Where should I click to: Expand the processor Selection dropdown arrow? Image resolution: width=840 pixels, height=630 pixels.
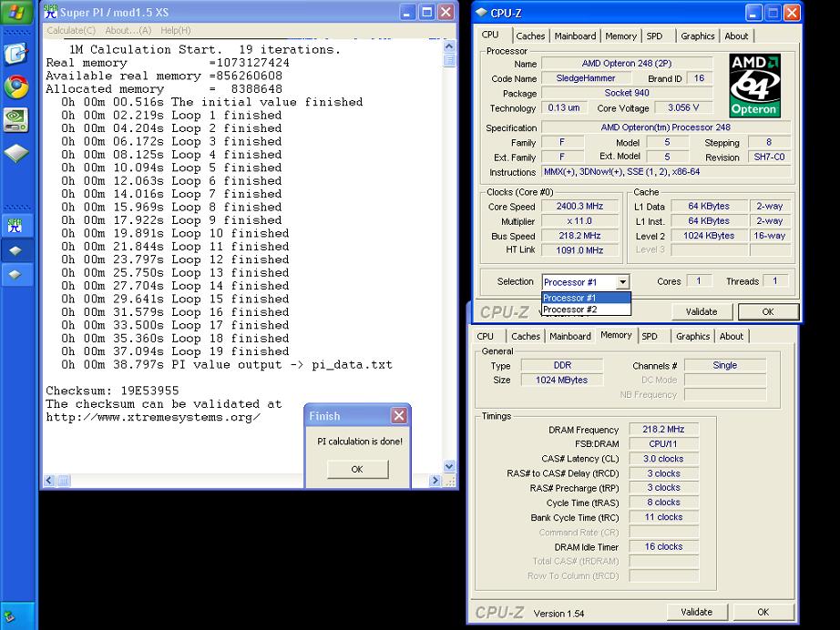pos(622,282)
